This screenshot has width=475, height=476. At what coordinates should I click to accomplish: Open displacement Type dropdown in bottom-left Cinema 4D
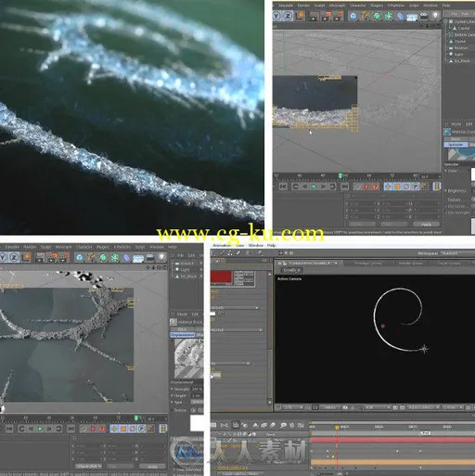pos(198,402)
